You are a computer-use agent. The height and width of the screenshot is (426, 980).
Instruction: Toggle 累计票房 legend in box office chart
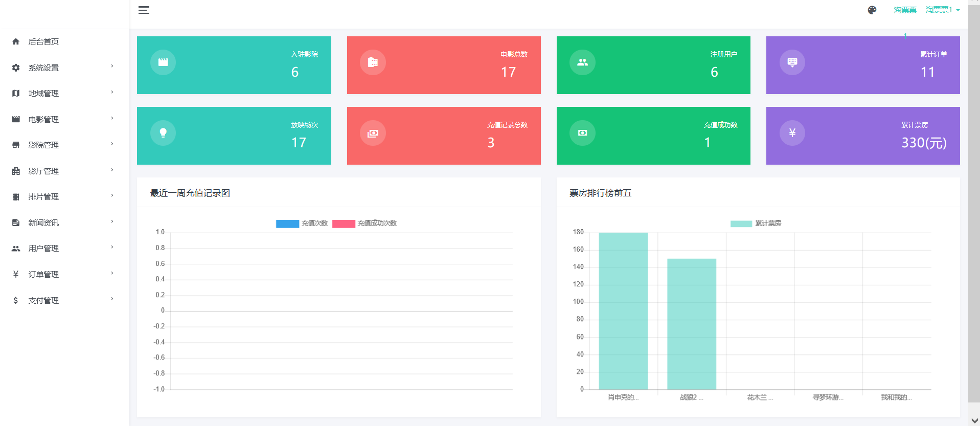click(741, 223)
